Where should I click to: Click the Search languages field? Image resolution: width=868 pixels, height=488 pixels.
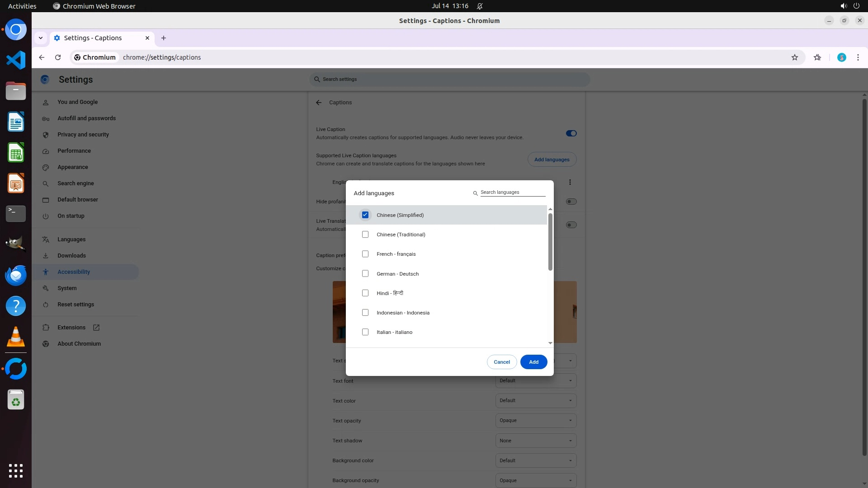512,192
